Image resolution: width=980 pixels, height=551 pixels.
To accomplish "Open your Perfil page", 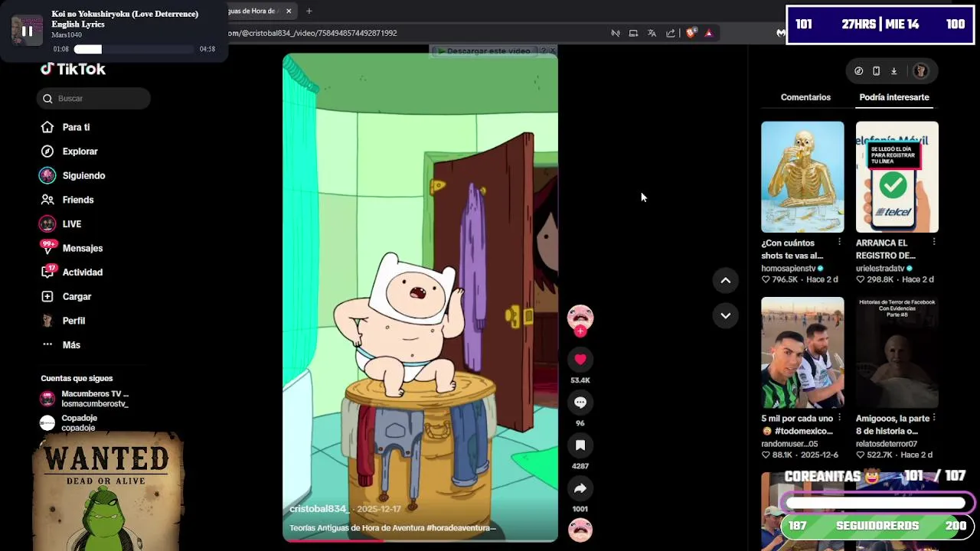I will [73, 321].
